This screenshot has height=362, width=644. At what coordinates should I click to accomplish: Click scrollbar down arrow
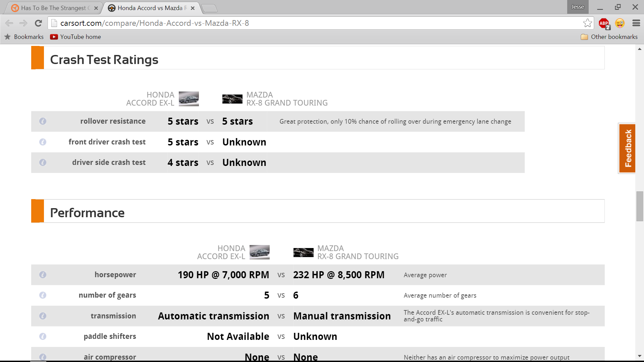(x=640, y=356)
